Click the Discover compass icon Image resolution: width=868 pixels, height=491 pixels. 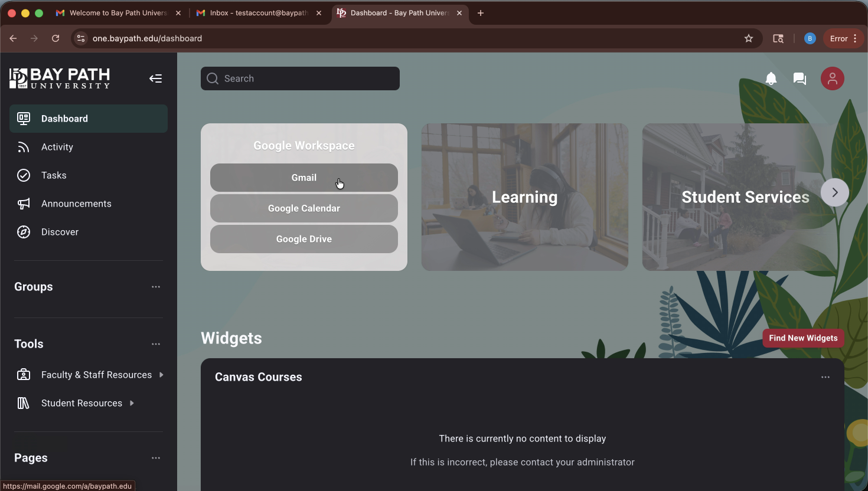coord(24,232)
